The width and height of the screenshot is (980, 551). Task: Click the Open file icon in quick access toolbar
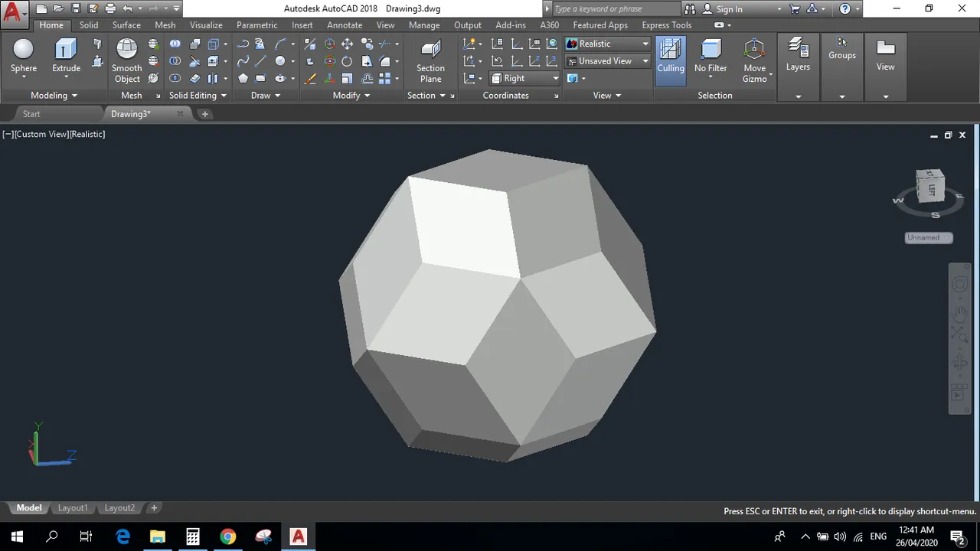(x=59, y=9)
